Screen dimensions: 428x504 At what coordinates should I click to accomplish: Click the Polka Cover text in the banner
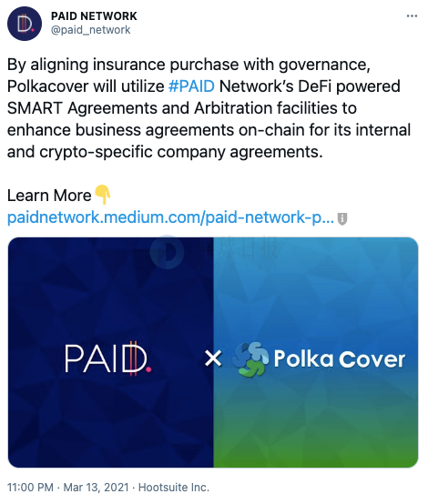[x=339, y=358]
